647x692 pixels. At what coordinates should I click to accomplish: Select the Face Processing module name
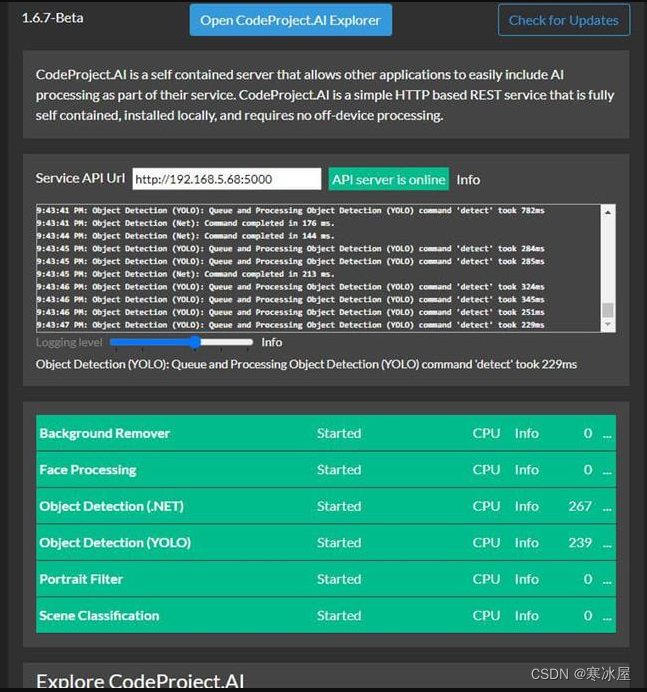(88, 470)
